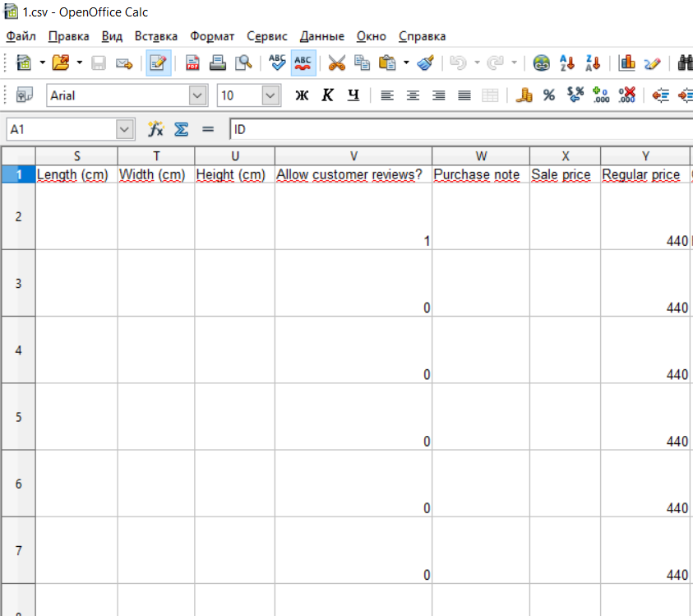Click the Decrease Indent icon
The image size is (693, 616).
click(661, 95)
